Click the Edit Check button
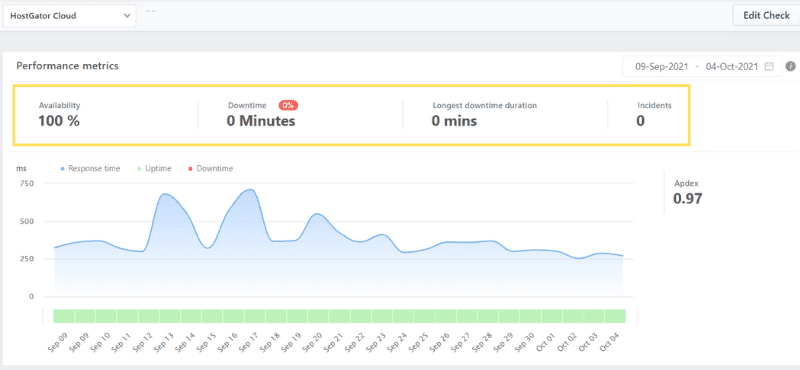Screen dimensions: 800x370 pos(766,15)
